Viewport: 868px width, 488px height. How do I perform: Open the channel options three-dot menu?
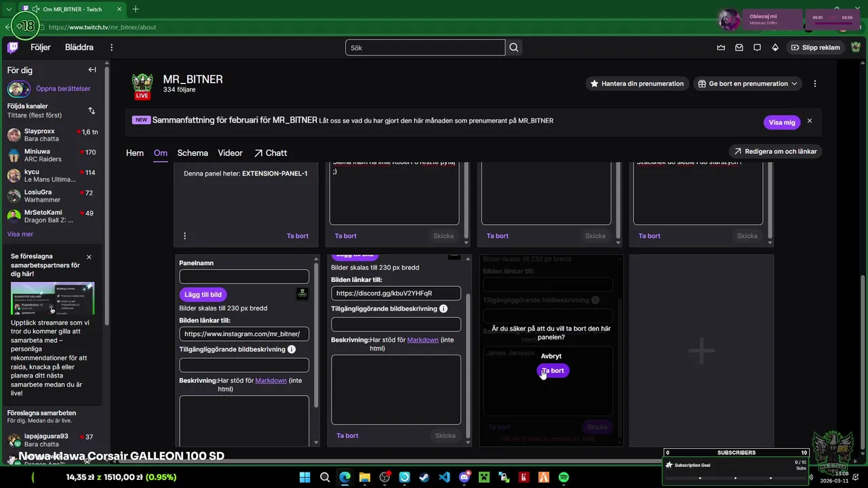(x=815, y=83)
